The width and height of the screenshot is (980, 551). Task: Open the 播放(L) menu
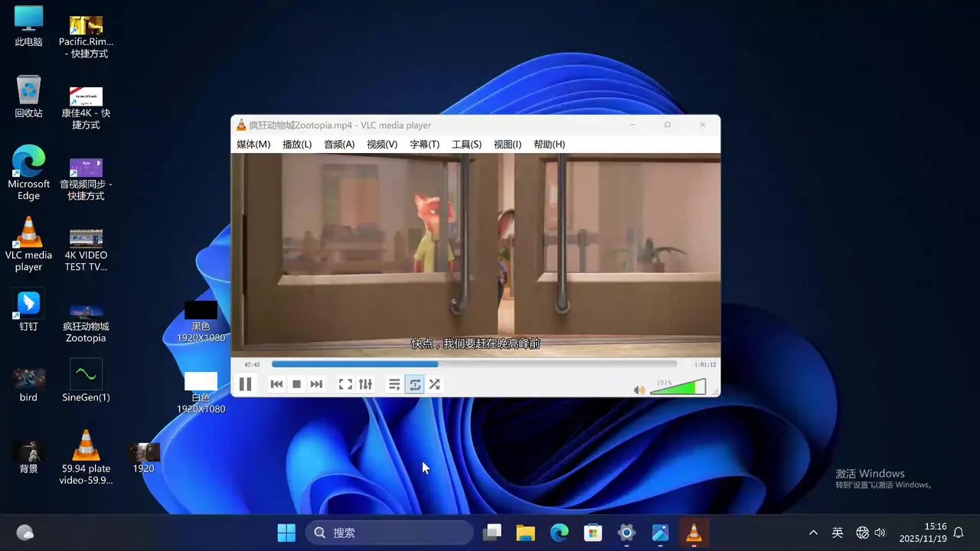click(297, 144)
